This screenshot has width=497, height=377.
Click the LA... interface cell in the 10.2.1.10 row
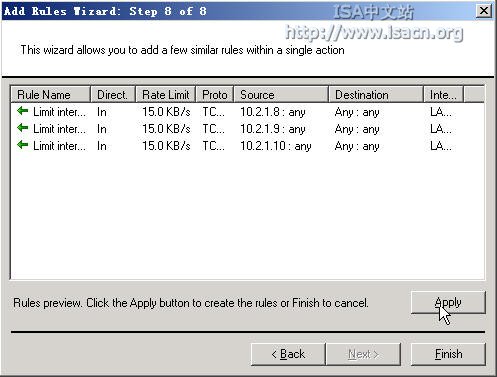pos(441,146)
